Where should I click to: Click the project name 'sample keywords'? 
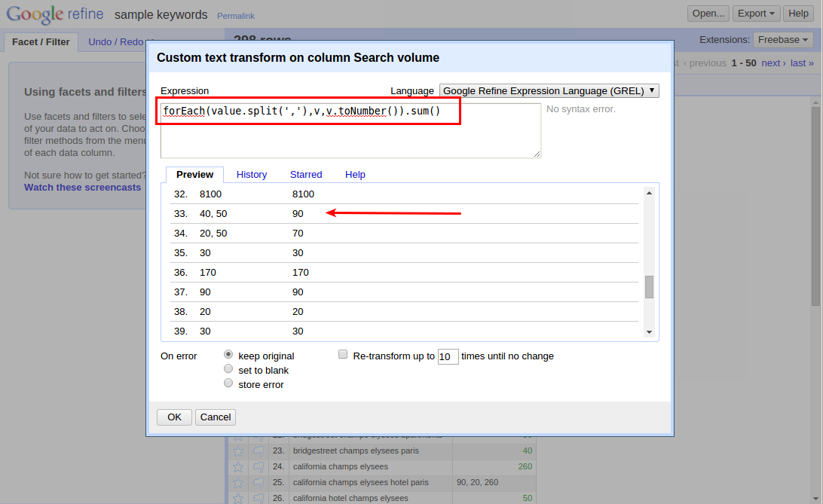pyautogui.click(x=161, y=14)
